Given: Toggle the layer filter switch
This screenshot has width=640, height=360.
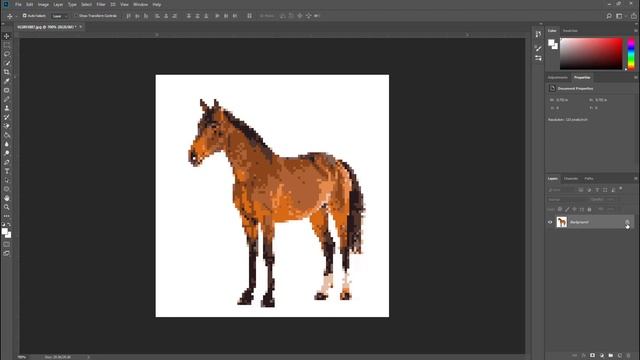Looking at the screenshot, I should (621, 189).
